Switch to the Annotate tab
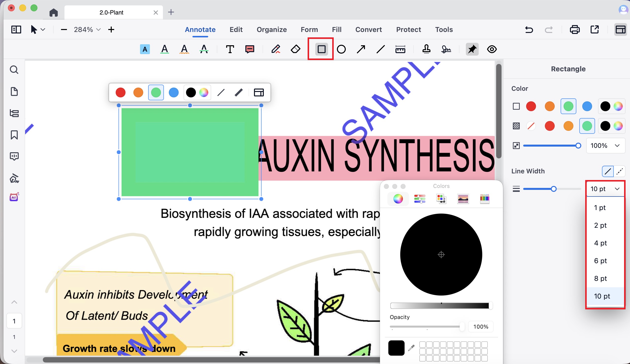Screen dimensions: 630x364 200,30
